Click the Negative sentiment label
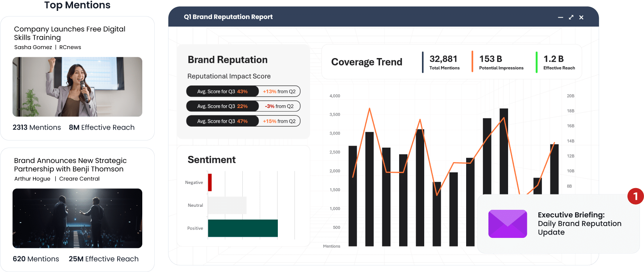Image resolution: width=644 pixels, height=272 pixels. tap(194, 182)
